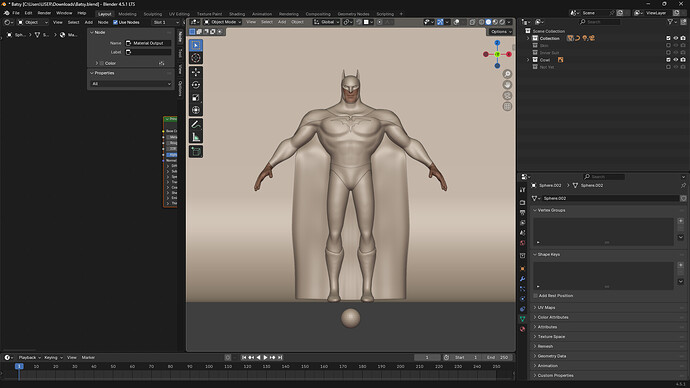Open the Material properties tab
This screenshot has height=388, width=690.
[x=522, y=329]
